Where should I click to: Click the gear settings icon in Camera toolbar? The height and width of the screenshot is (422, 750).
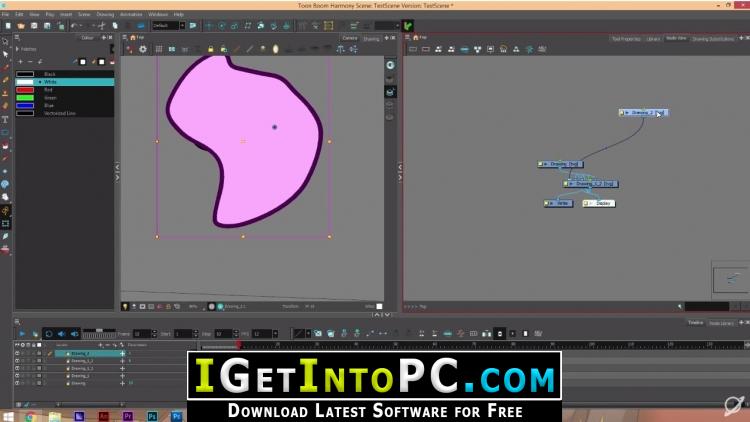143,49
